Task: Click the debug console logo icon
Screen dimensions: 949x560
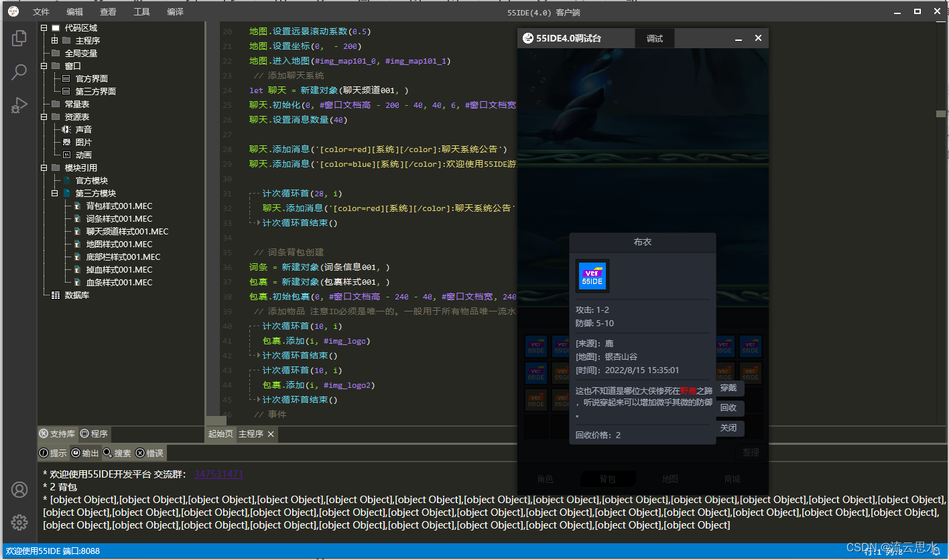Action: [x=528, y=38]
